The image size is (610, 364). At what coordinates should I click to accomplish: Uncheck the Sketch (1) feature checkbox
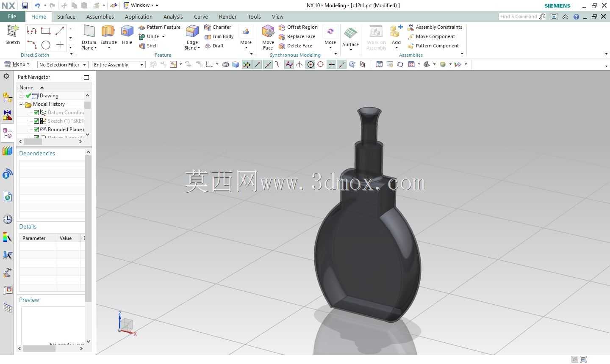pos(36,121)
